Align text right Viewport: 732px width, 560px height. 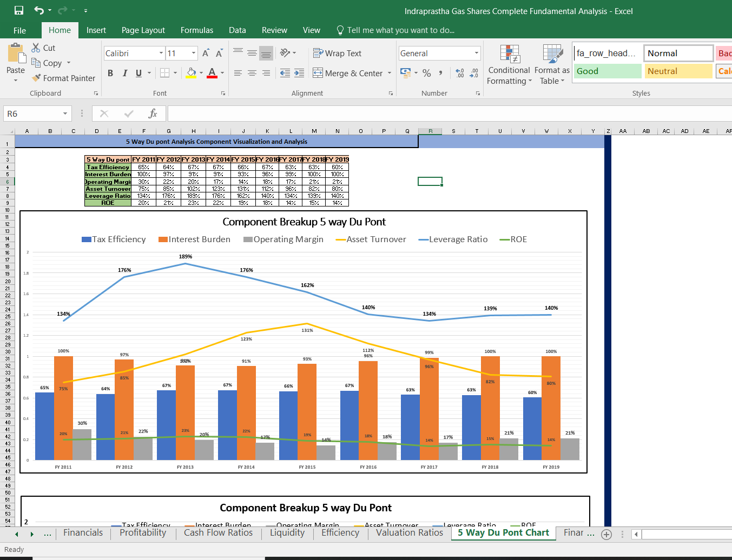pyautogui.click(x=266, y=73)
